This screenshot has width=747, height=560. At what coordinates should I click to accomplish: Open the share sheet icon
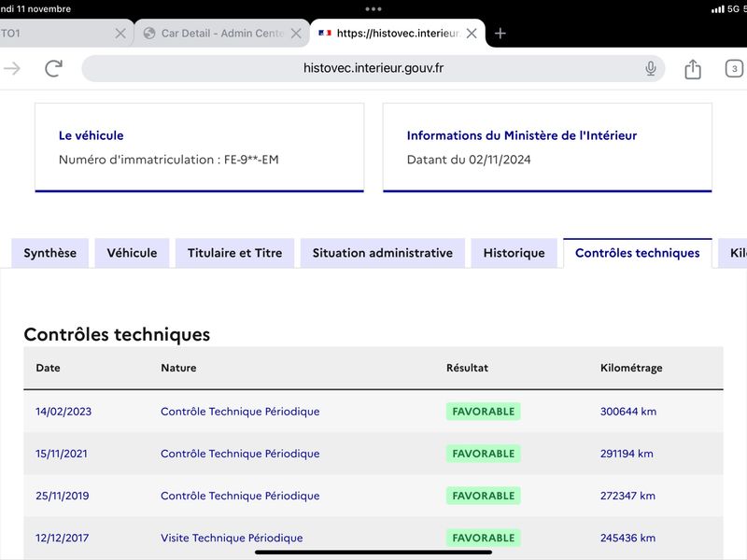[693, 68]
